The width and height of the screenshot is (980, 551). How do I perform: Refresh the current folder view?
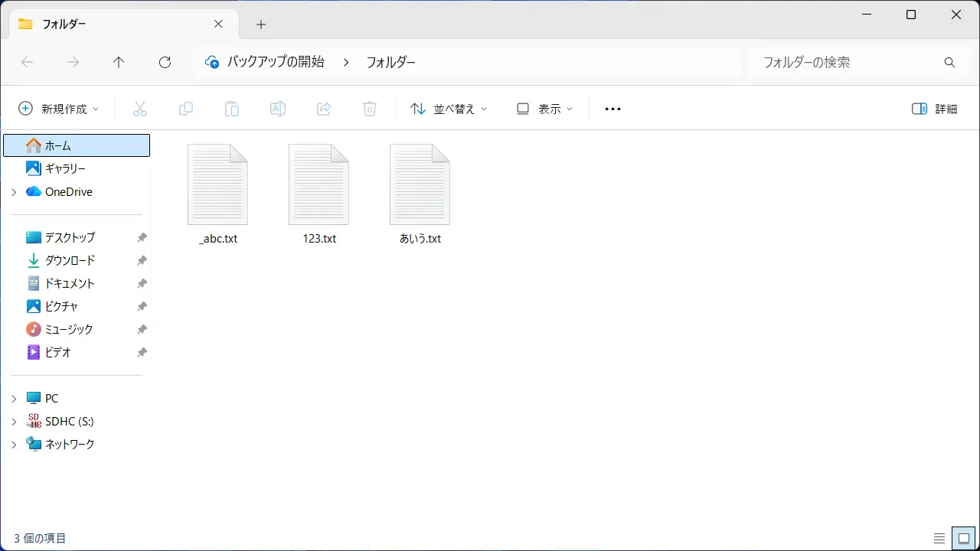(165, 63)
